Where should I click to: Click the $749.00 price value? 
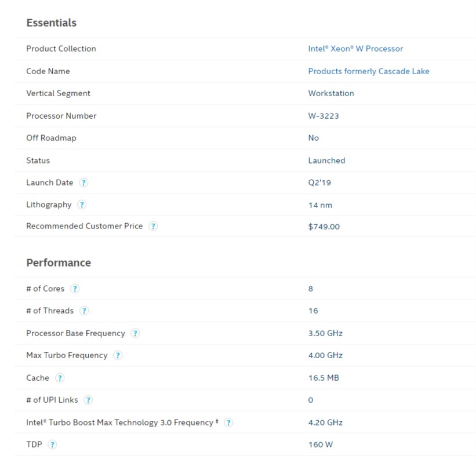(x=324, y=227)
